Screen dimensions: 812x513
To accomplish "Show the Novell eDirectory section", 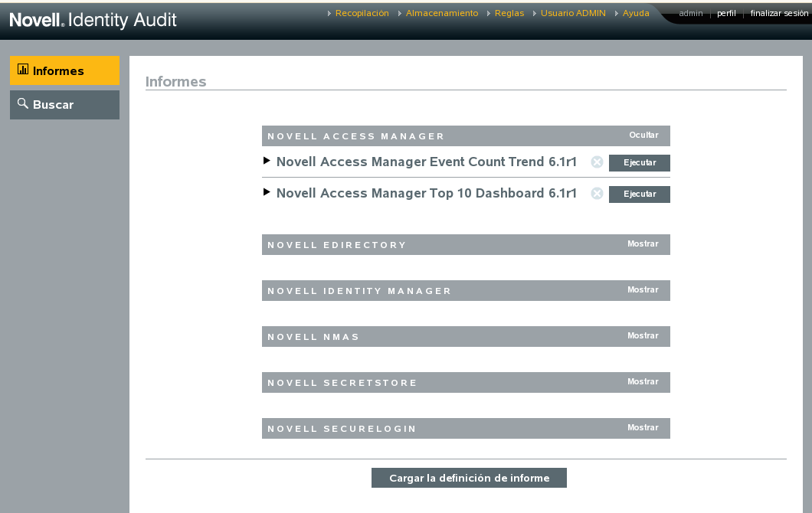I will click(x=643, y=243).
